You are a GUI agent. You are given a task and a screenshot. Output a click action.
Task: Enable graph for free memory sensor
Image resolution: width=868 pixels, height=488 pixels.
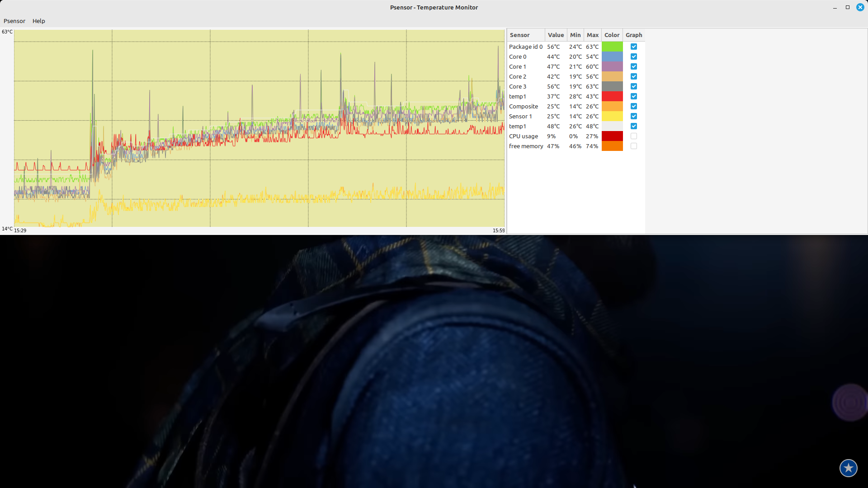634,146
